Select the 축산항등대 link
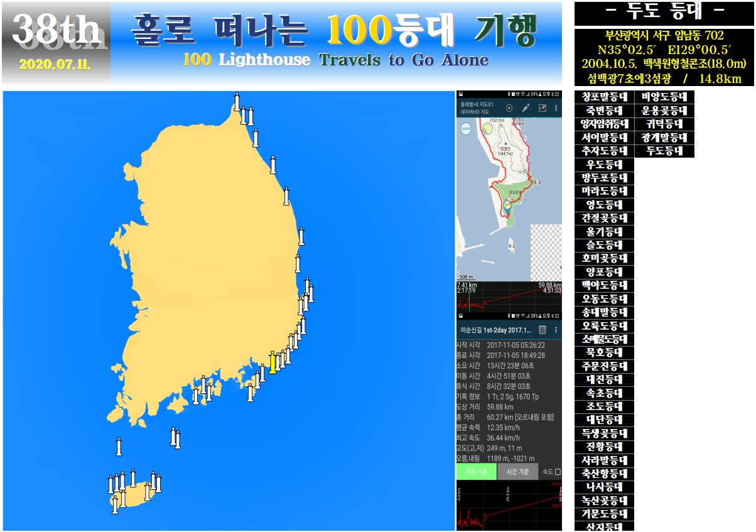The height and width of the screenshot is (532, 756). coord(604,474)
